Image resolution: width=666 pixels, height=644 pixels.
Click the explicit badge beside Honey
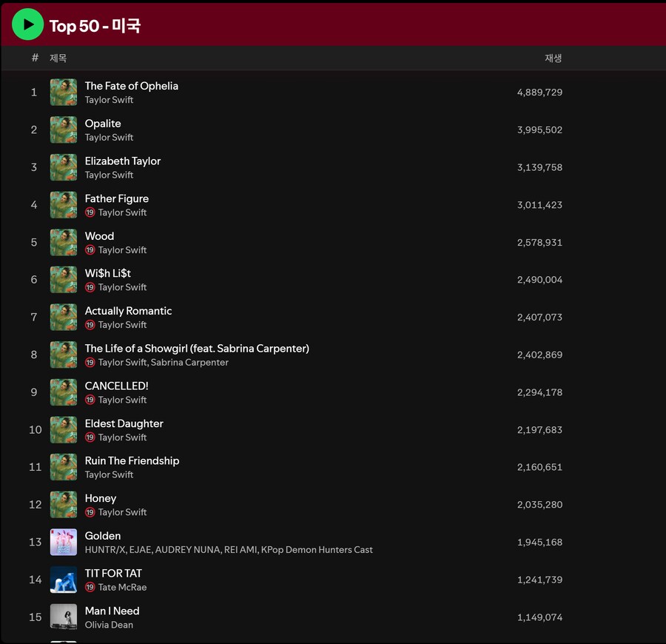(90, 512)
